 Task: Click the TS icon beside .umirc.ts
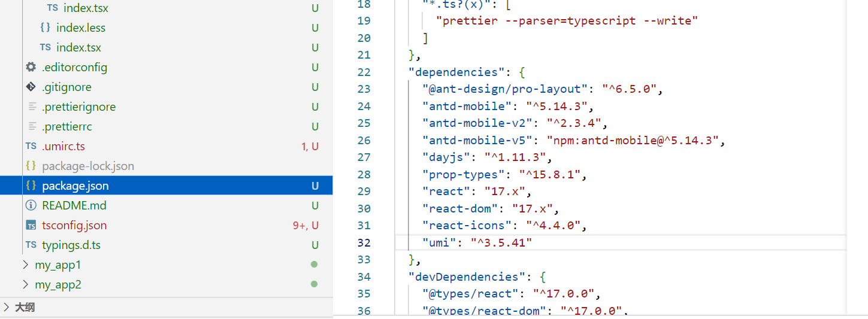(x=31, y=146)
